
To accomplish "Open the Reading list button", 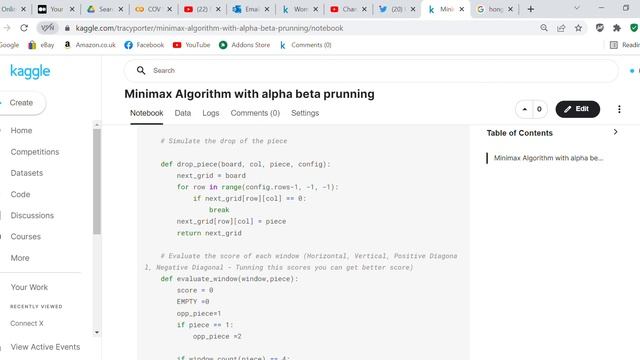I will [x=624, y=45].
